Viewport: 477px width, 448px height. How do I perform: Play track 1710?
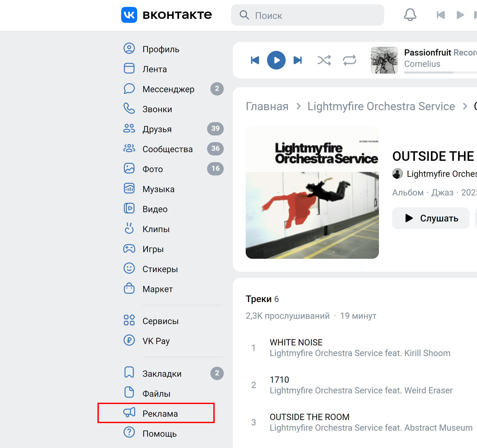click(279, 380)
